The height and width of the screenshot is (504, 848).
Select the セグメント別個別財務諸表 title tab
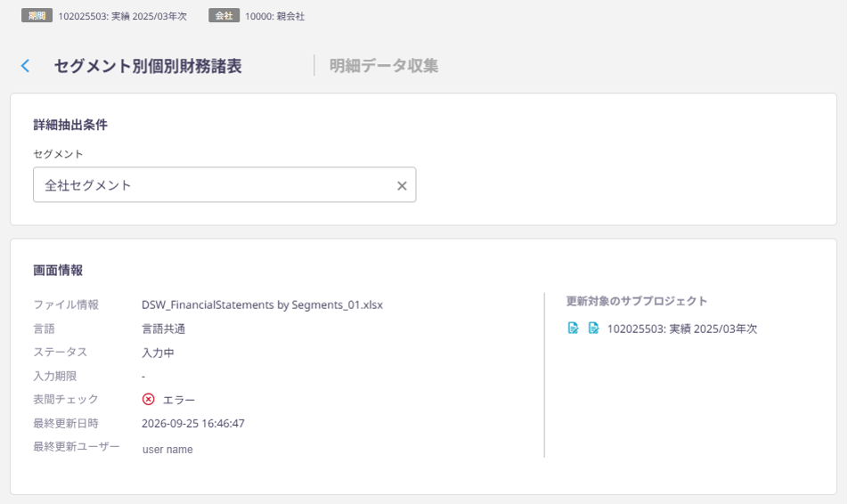tap(148, 66)
